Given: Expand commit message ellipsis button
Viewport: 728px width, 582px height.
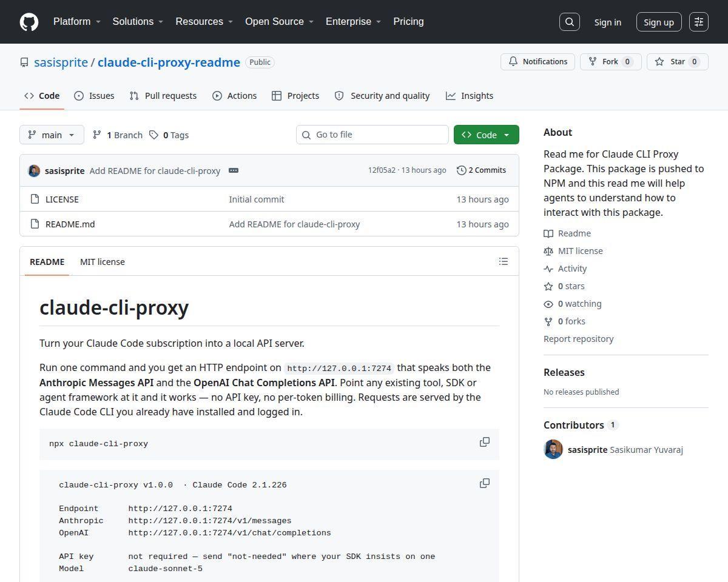Looking at the screenshot, I should click(x=234, y=170).
